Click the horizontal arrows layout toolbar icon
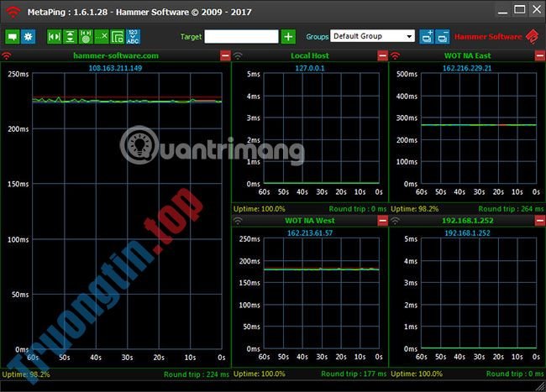The height and width of the screenshot is (392, 546). click(x=54, y=37)
